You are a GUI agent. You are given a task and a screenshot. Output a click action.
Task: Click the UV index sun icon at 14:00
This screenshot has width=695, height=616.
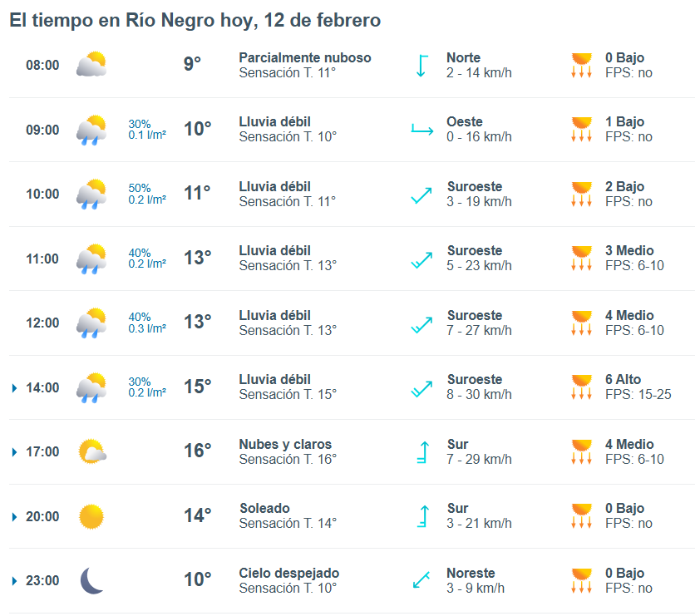tap(581, 387)
